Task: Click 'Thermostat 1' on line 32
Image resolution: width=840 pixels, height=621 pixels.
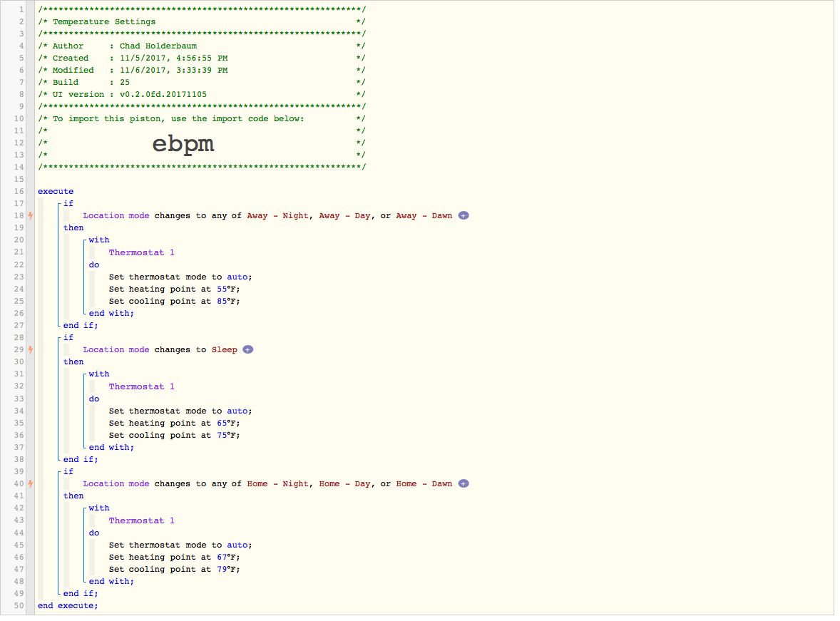Action: point(141,386)
